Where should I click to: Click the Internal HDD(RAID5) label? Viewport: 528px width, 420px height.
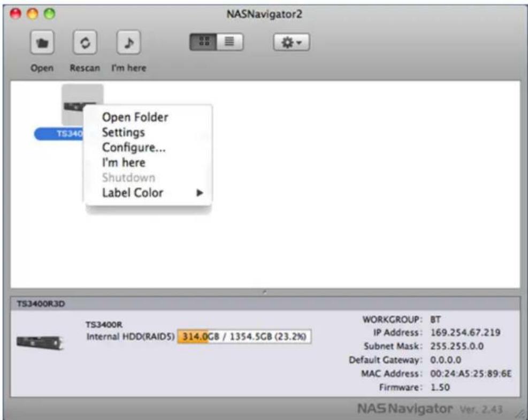point(131,337)
